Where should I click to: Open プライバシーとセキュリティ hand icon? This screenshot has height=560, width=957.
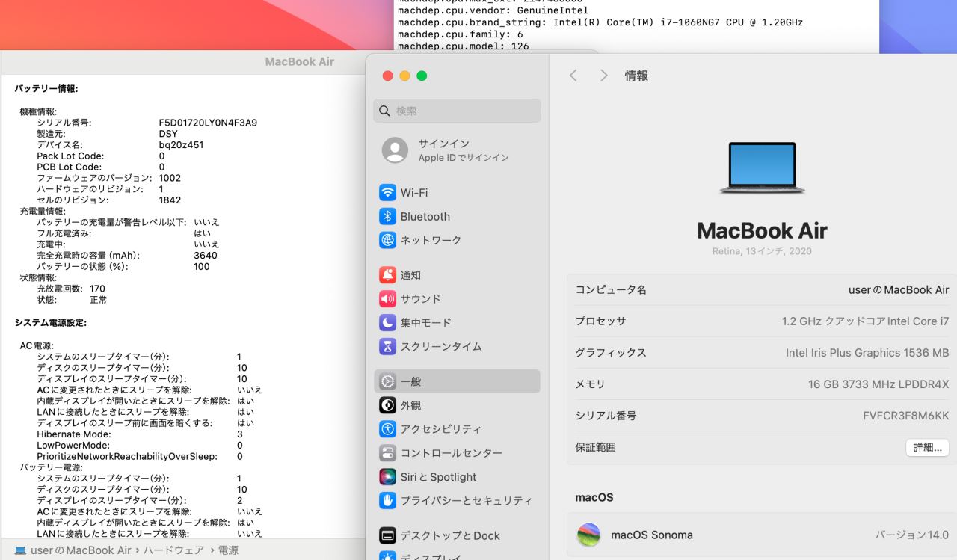tap(387, 500)
